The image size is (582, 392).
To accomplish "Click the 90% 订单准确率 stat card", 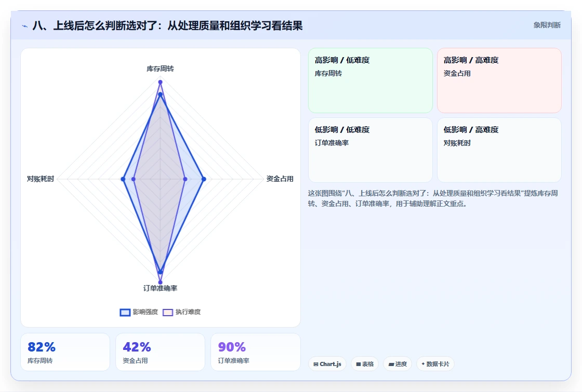I will 255,352.
